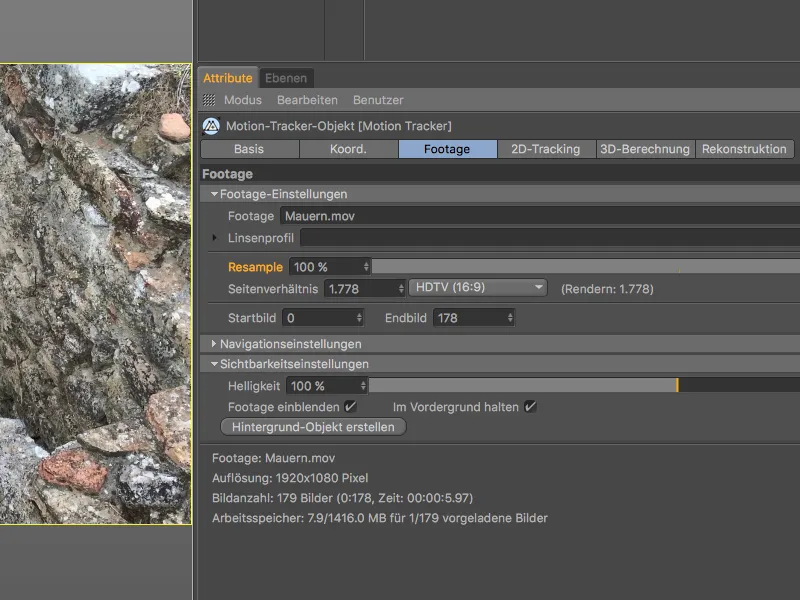Click the Startbild stepper arrows
The image size is (800, 600).
coord(359,318)
